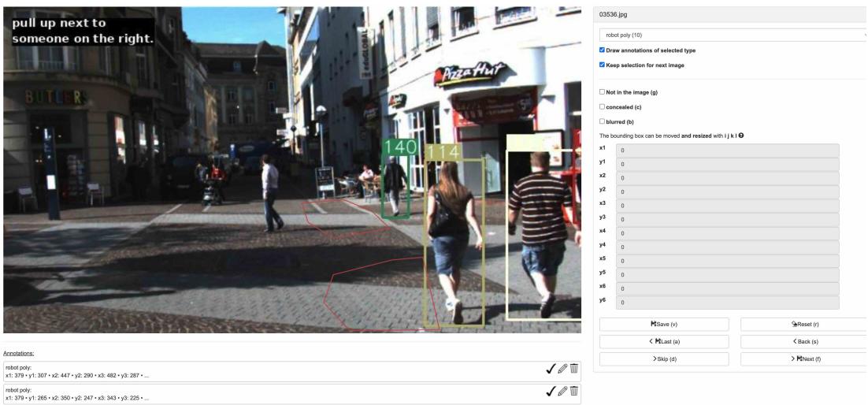Click the Next (f) button
868x405 pixels.
click(803, 359)
